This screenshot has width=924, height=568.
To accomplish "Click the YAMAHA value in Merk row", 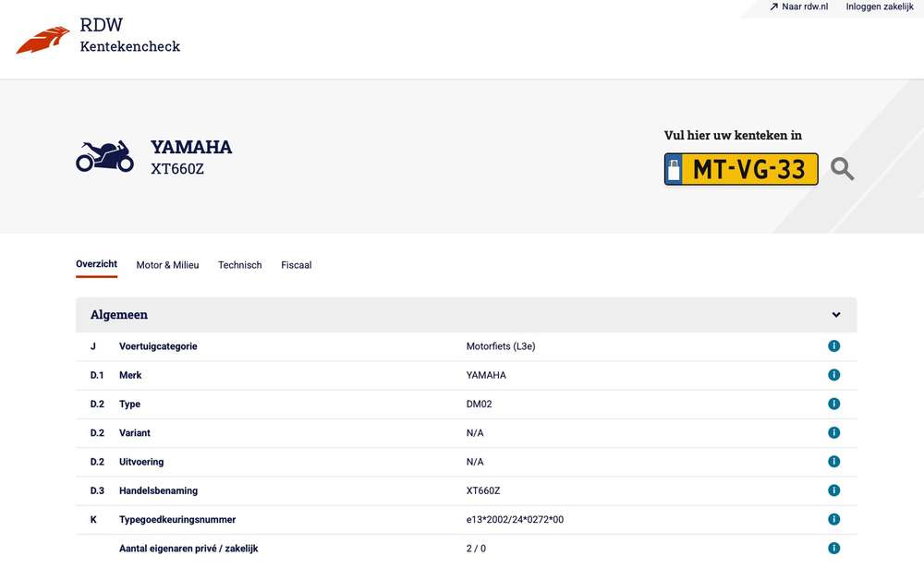I will pyautogui.click(x=486, y=375).
